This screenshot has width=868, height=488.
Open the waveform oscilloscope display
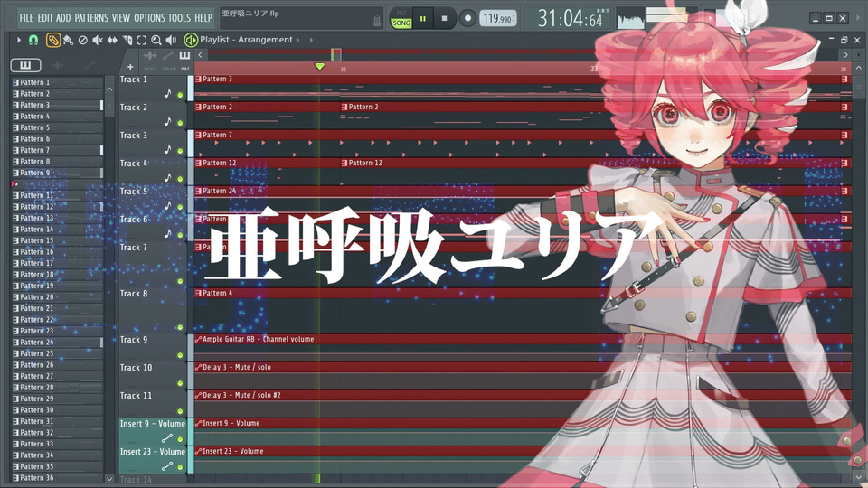pyautogui.click(x=630, y=19)
